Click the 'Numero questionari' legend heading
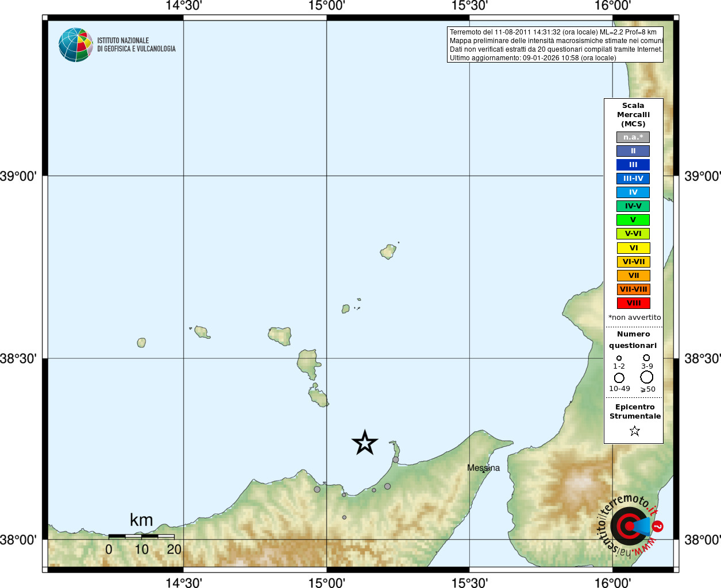The width and height of the screenshot is (721, 588). tap(633, 340)
